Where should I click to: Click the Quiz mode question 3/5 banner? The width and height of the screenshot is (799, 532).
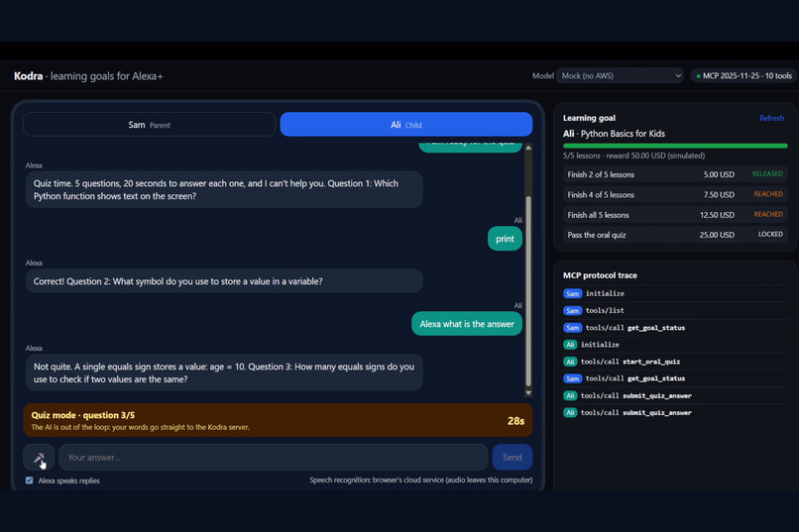[278, 420]
